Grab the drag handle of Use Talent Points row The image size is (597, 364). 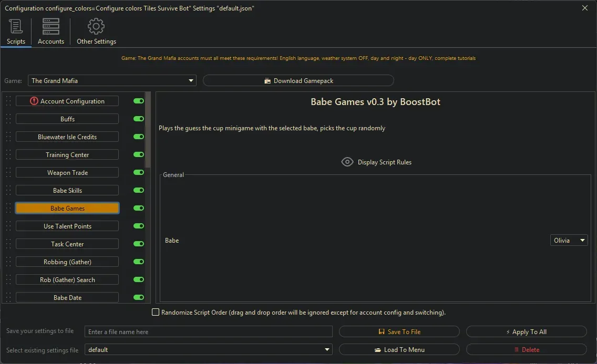[8, 226]
